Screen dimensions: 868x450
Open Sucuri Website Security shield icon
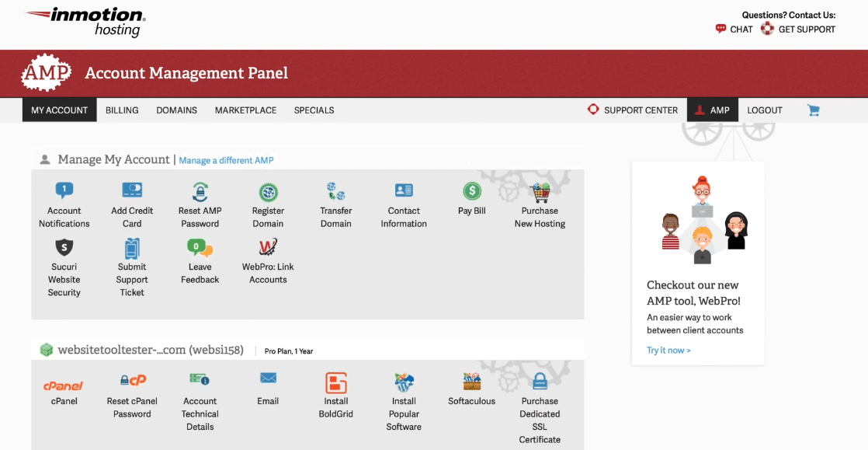[64, 248]
